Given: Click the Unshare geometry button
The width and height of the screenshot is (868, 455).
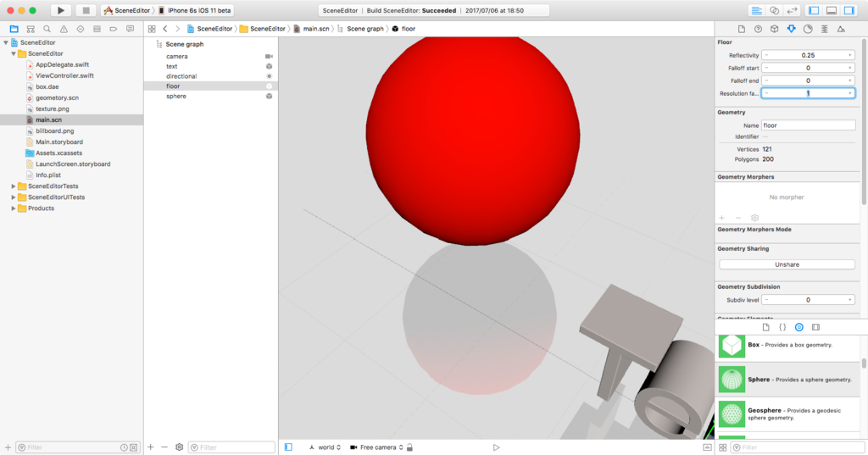Looking at the screenshot, I should pyautogui.click(x=787, y=264).
